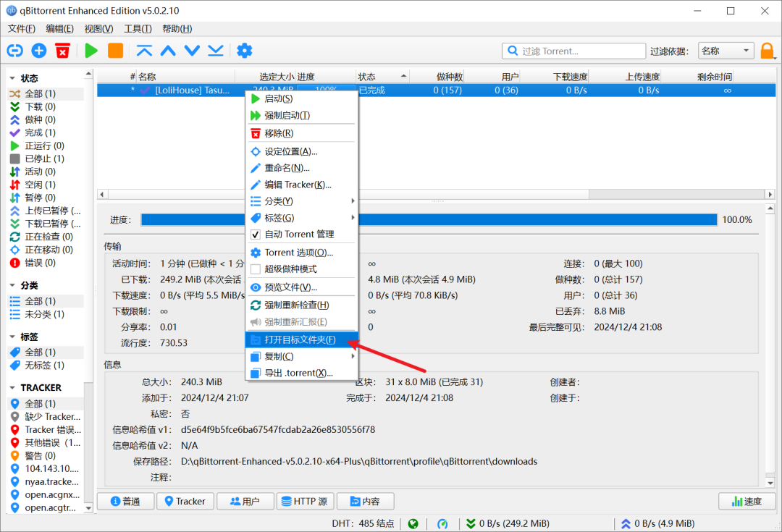Screen dimensions: 782x532
Task: Click the blue 进度 progress bar
Action: pos(429,220)
